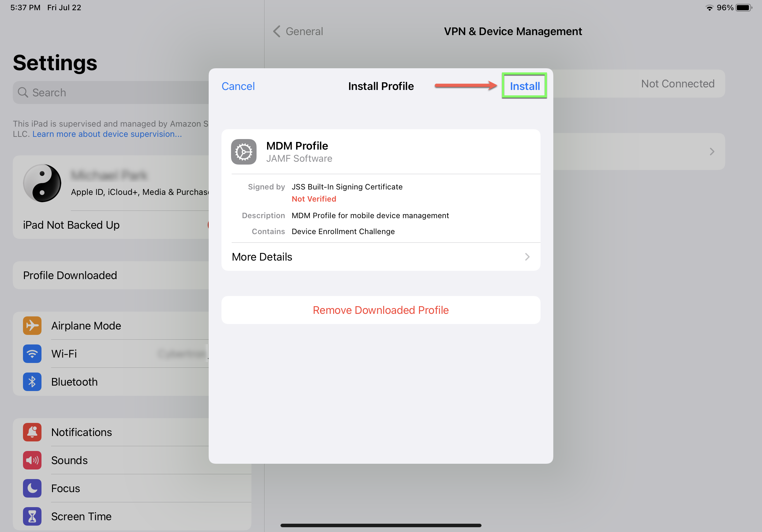This screenshot has width=762, height=532.
Task: Tap the Wi-Fi icon in Settings
Action: (x=32, y=354)
